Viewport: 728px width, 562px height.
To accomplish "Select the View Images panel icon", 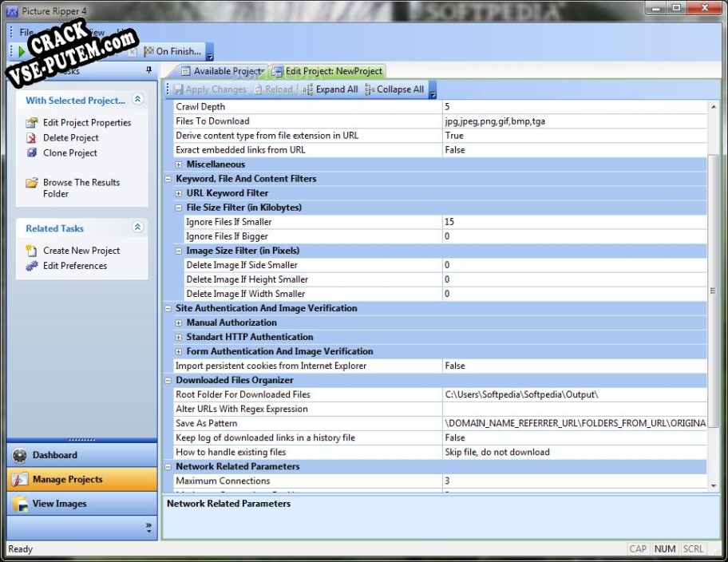I will [x=19, y=504].
